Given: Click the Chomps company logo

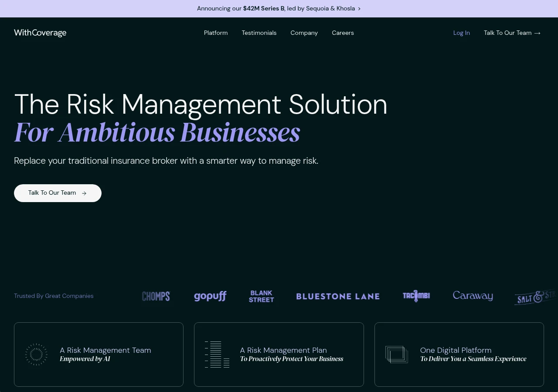Looking at the screenshot, I should [x=156, y=296].
